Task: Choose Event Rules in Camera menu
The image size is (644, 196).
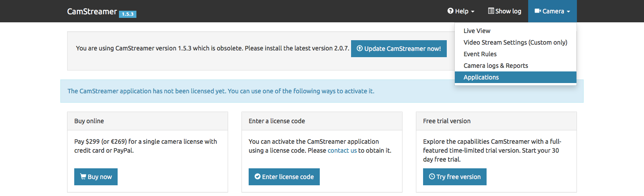Action: (x=480, y=54)
